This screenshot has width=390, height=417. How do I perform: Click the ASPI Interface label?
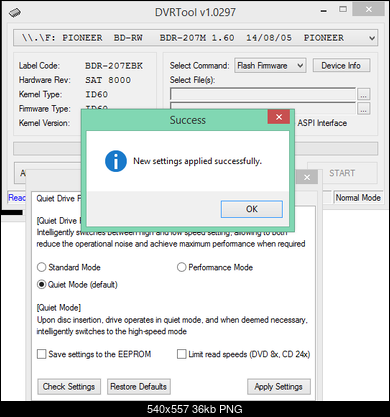click(x=322, y=123)
